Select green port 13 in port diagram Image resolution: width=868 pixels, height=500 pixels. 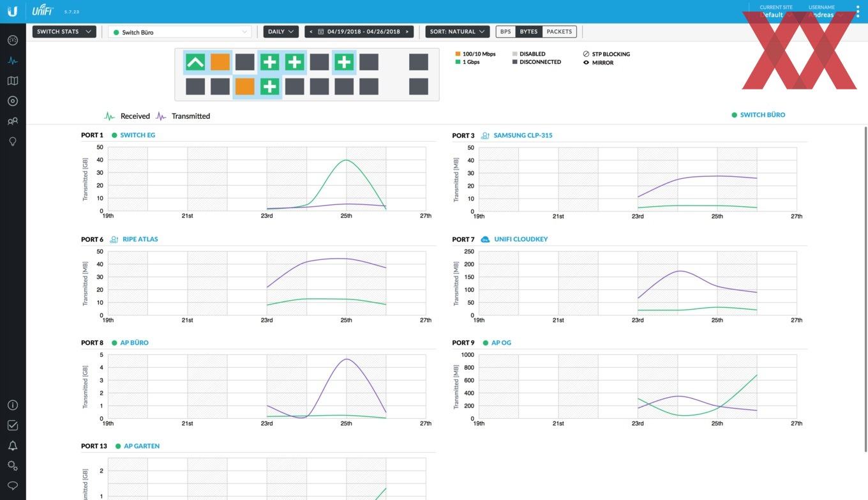pos(344,62)
